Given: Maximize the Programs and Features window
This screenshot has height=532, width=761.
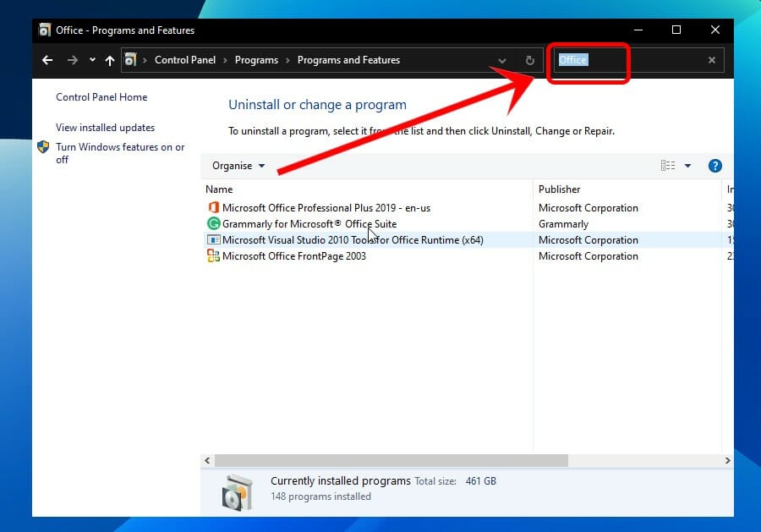Looking at the screenshot, I should click(x=676, y=30).
